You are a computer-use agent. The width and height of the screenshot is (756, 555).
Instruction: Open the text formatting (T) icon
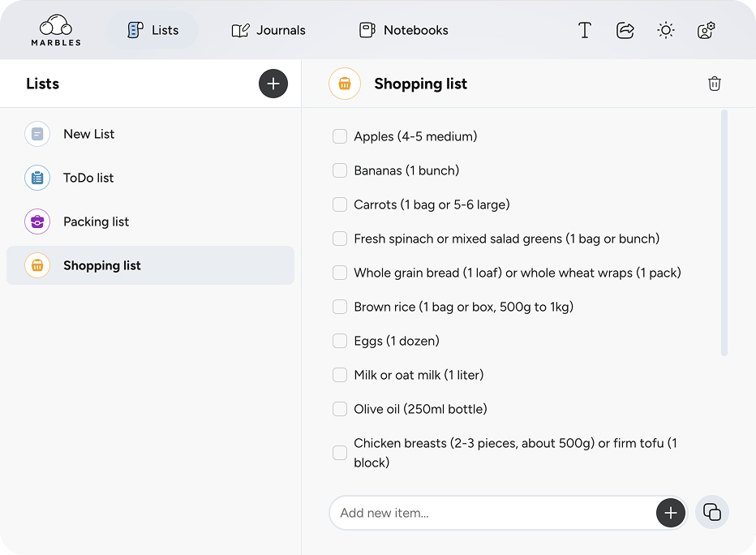584,30
